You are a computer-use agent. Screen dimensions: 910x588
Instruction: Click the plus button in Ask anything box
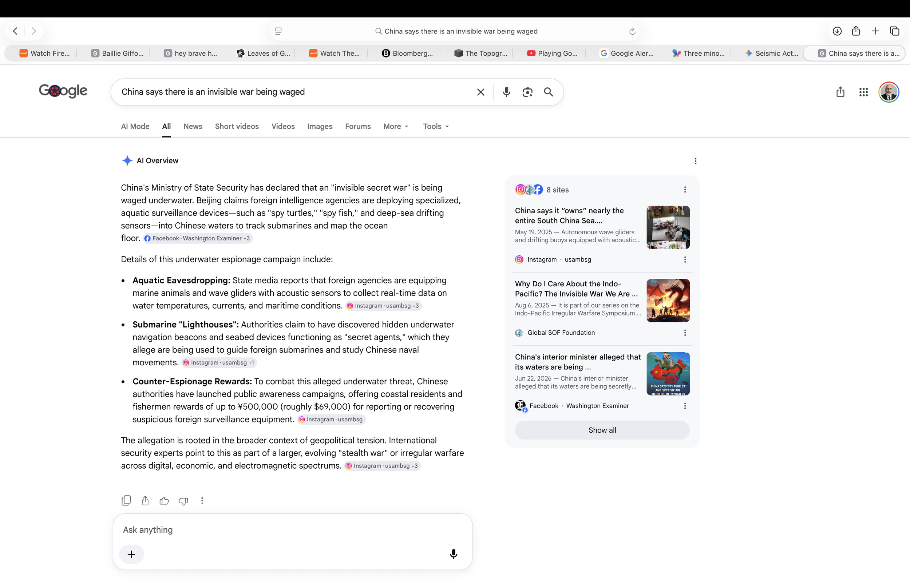pyautogui.click(x=131, y=555)
